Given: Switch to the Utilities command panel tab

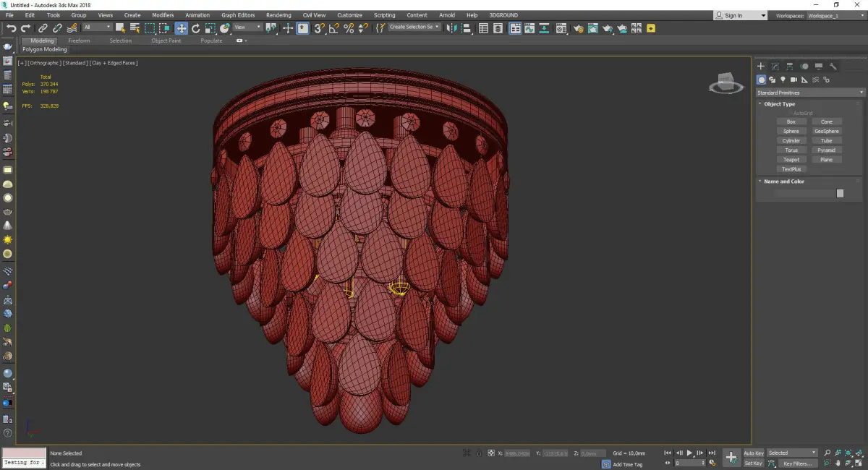Looking at the screenshot, I should click(833, 66).
